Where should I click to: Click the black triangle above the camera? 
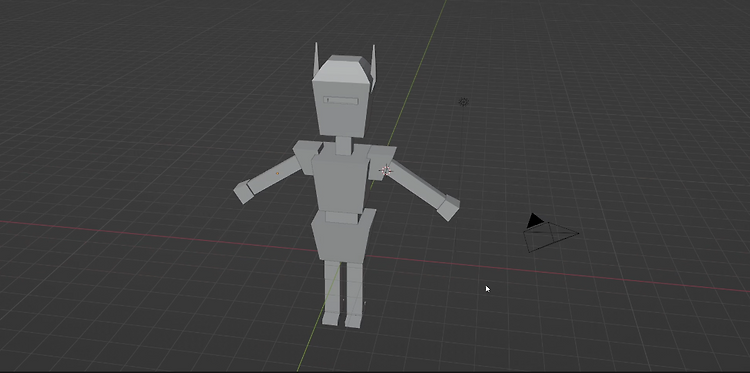coord(535,221)
